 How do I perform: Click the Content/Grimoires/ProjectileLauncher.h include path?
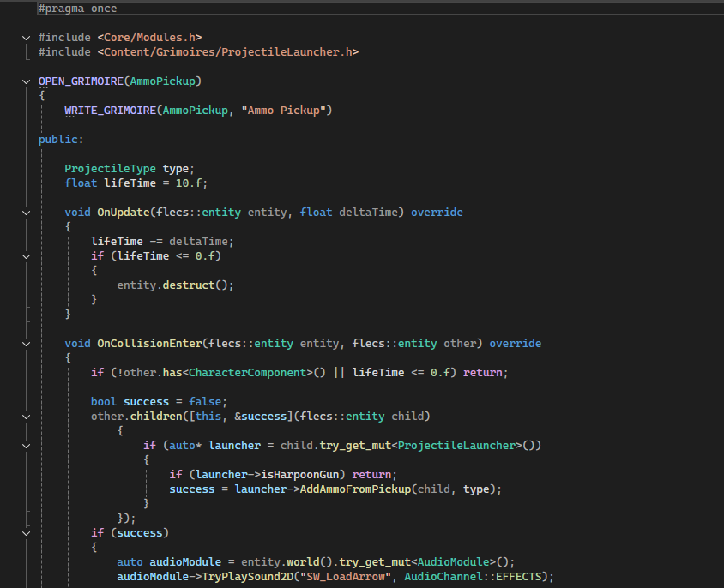pyautogui.click(x=227, y=52)
